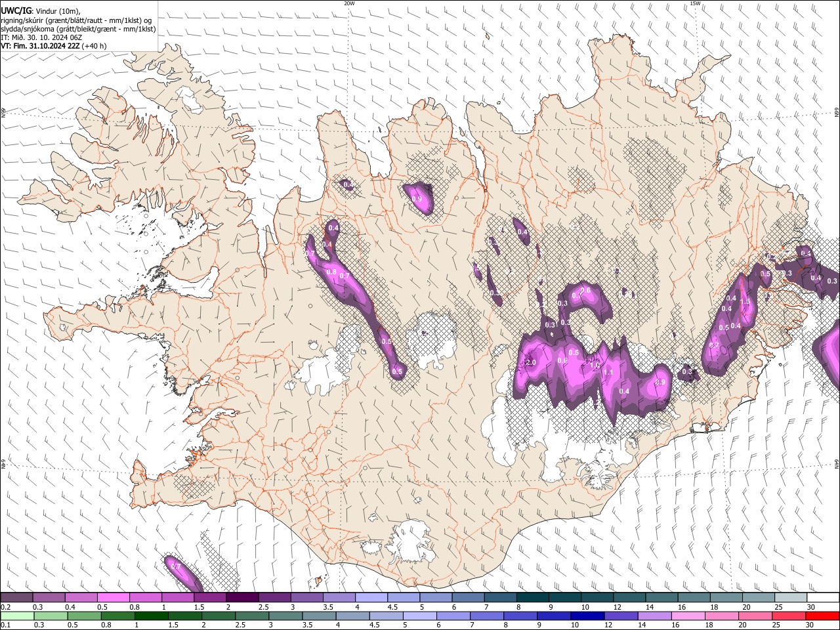Click the '15W' longitude label at the top
This screenshot has width=840, height=630.
point(695,3)
